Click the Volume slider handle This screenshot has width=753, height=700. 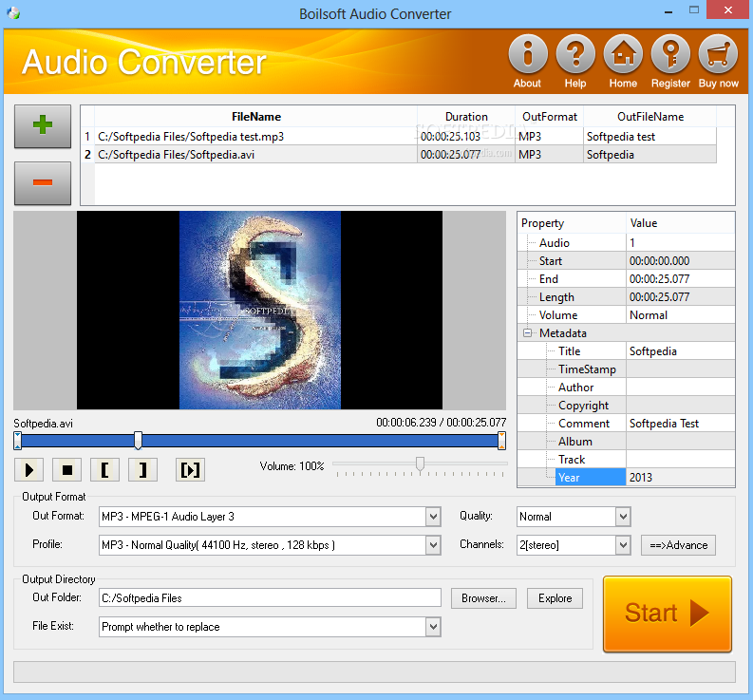pyautogui.click(x=421, y=464)
